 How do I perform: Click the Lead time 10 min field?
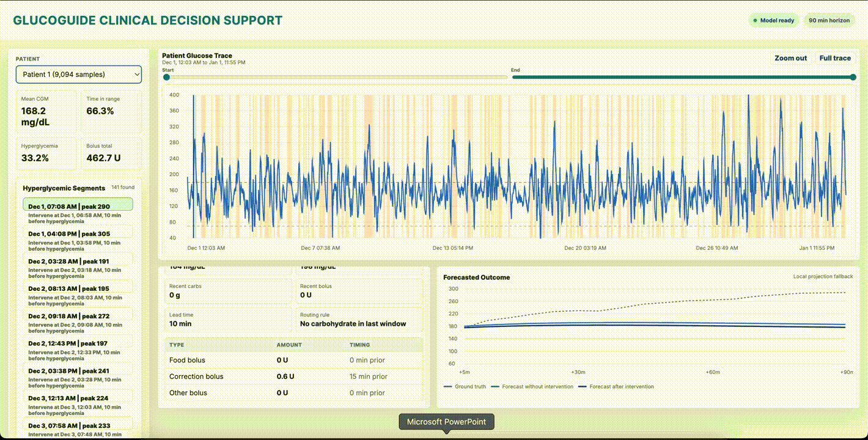point(229,320)
